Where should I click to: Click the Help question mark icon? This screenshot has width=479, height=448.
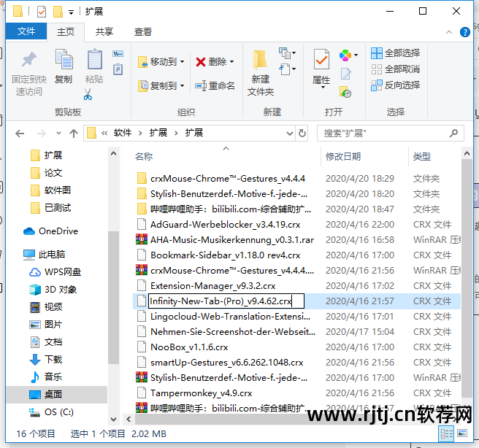[x=464, y=32]
